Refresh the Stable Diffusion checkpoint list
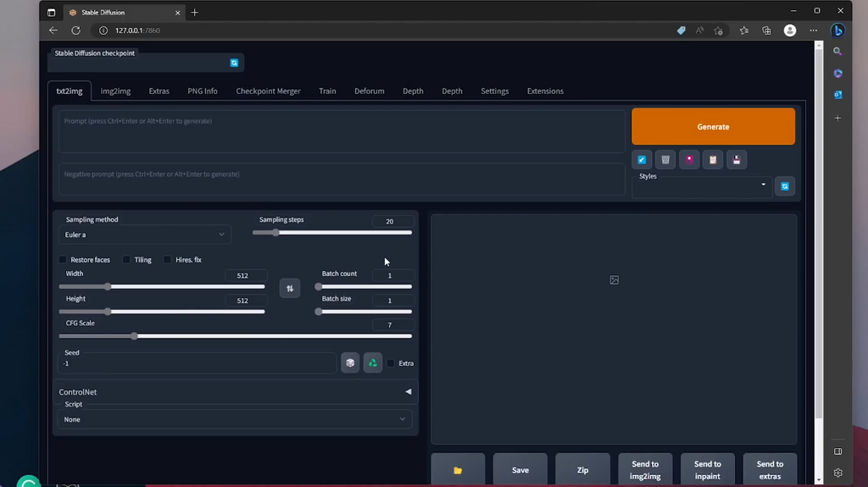 tap(234, 63)
